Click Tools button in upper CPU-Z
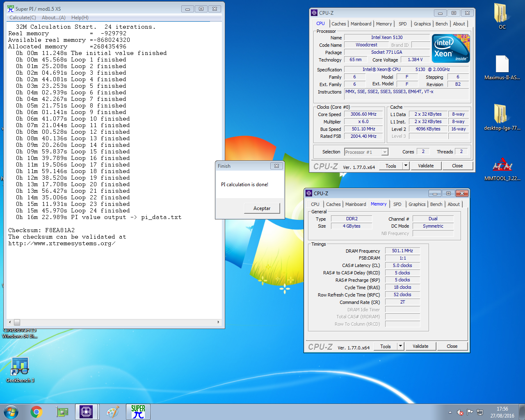The width and height of the screenshot is (525, 420). (x=391, y=166)
